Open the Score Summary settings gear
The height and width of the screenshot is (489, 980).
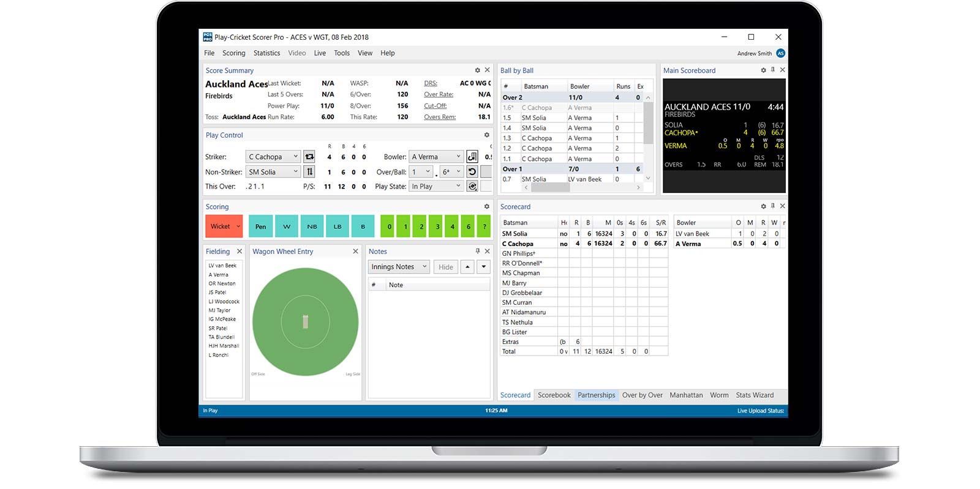click(x=478, y=70)
